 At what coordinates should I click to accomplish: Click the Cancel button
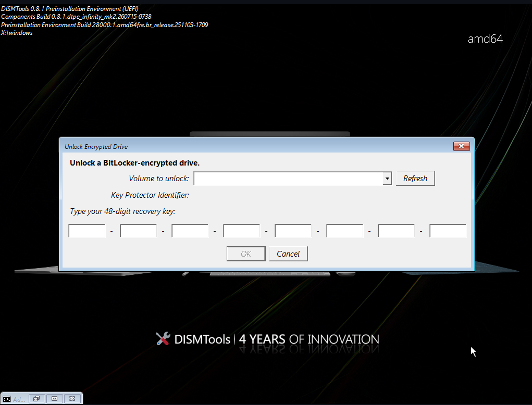[x=288, y=254]
